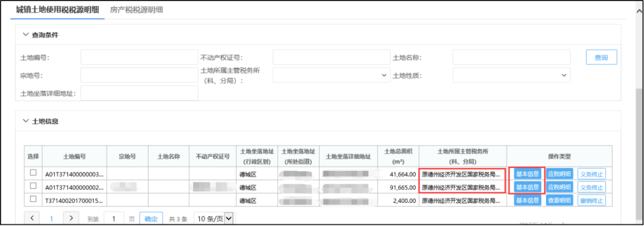Click the 土地编号 column header

tap(75, 157)
